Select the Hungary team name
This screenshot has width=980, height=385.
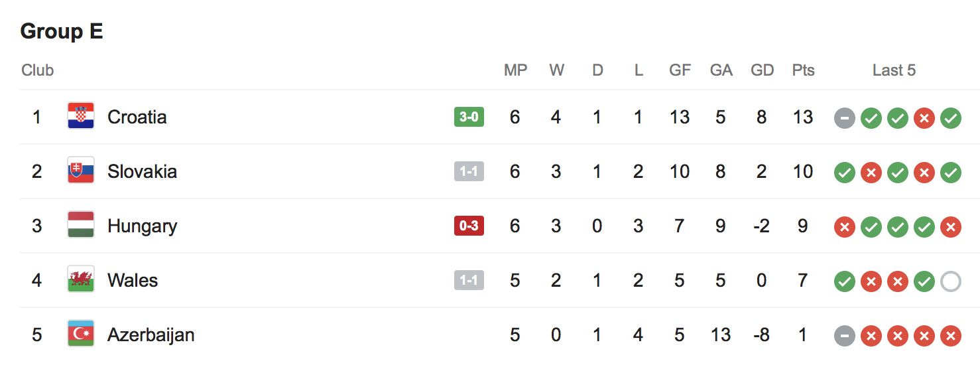pyautogui.click(x=142, y=226)
